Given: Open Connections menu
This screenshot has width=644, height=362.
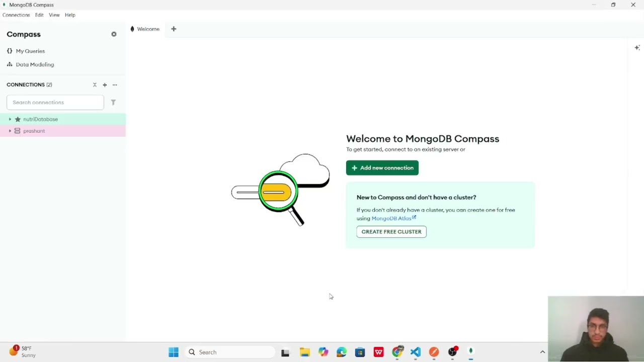Looking at the screenshot, I should point(16,15).
